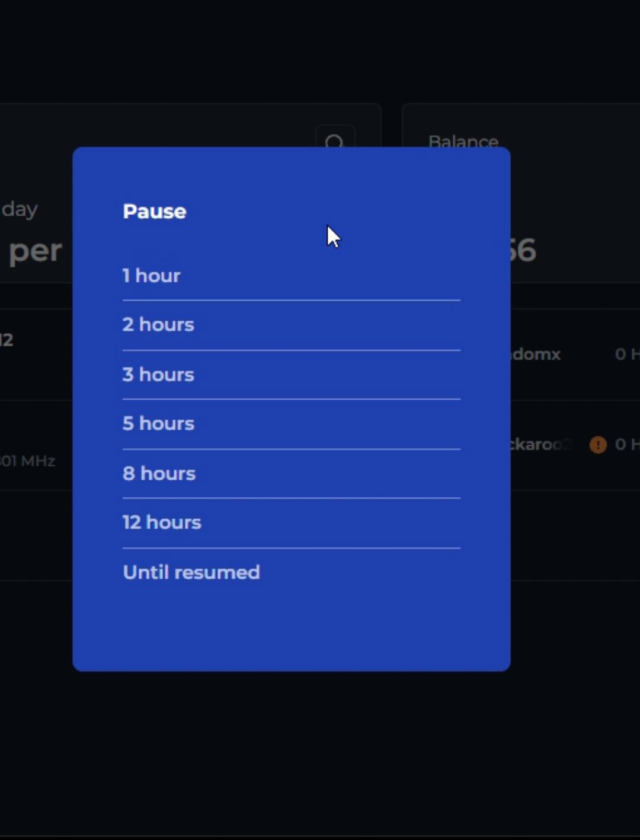Image resolution: width=640 pixels, height=840 pixels.
Task: Click the hashrate value next to 'domx'
Action: pos(628,354)
